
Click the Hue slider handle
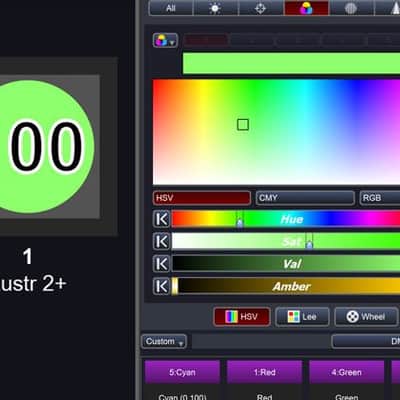240,220
